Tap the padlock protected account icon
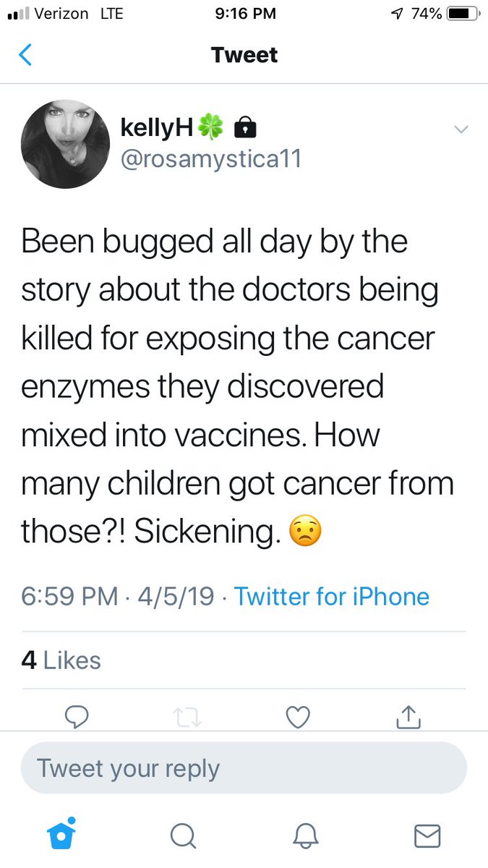The image size is (488, 868). tap(247, 129)
